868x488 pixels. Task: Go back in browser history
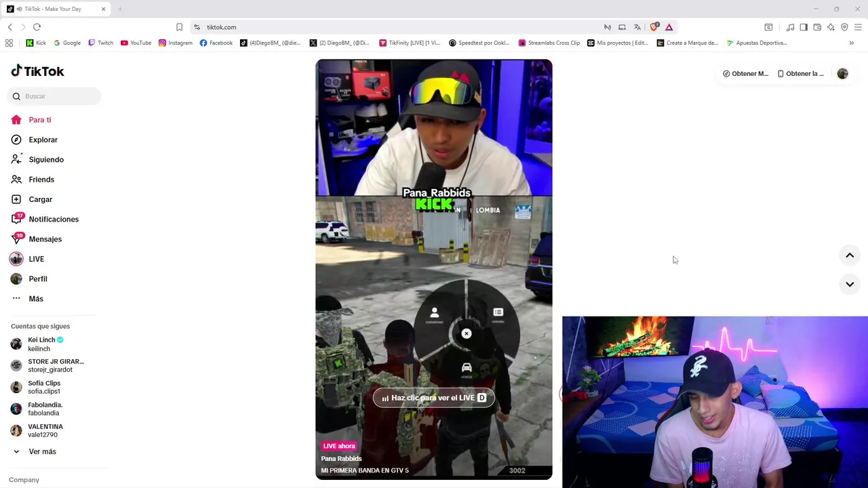(x=9, y=27)
